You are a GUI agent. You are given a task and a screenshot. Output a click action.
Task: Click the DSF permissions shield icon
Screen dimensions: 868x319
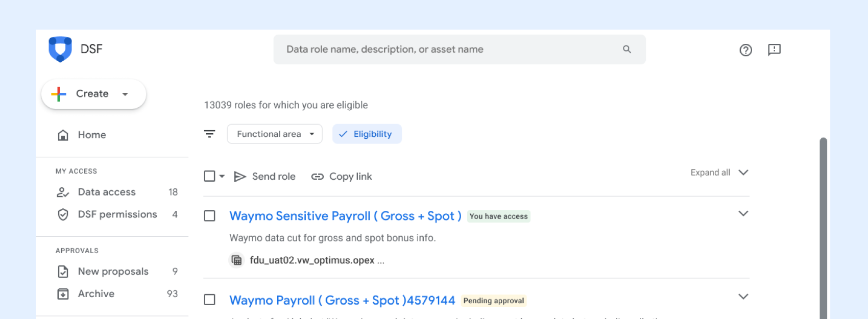pyautogui.click(x=63, y=214)
